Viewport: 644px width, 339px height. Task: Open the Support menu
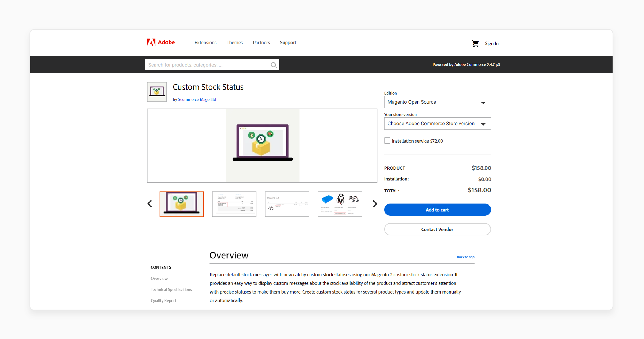coord(288,42)
